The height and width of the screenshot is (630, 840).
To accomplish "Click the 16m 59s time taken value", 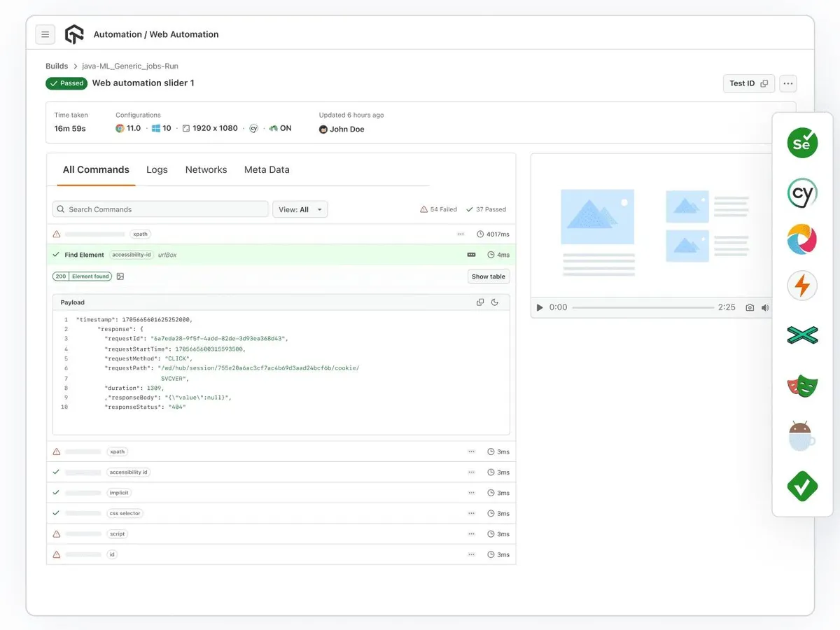I will coord(70,129).
